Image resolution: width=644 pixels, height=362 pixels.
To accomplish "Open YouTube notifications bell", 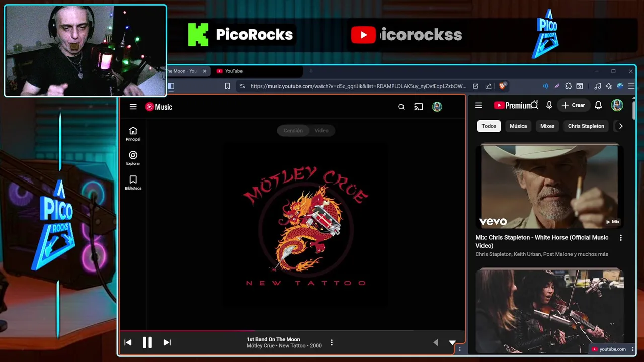I will coord(598,105).
